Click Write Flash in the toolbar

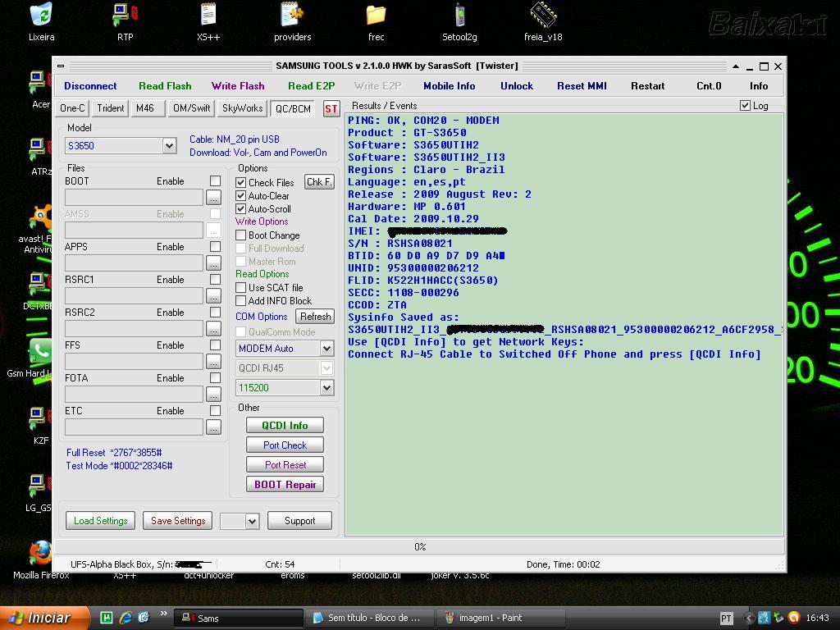click(238, 86)
